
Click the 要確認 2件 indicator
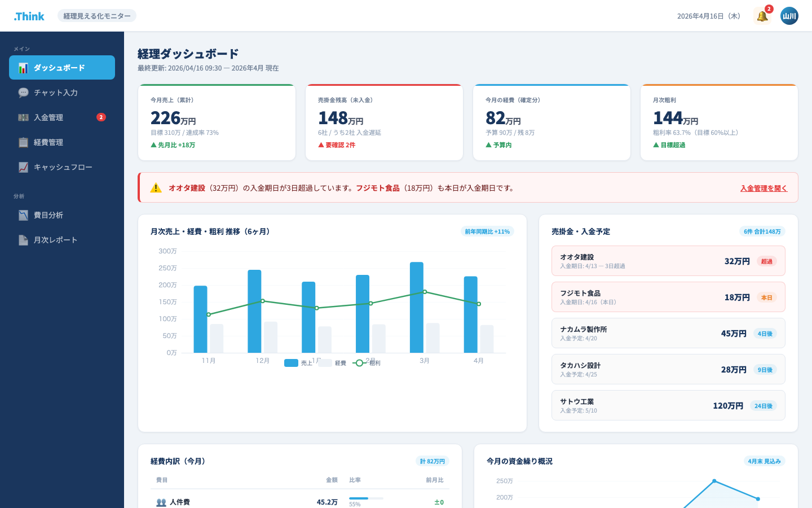[x=337, y=145]
